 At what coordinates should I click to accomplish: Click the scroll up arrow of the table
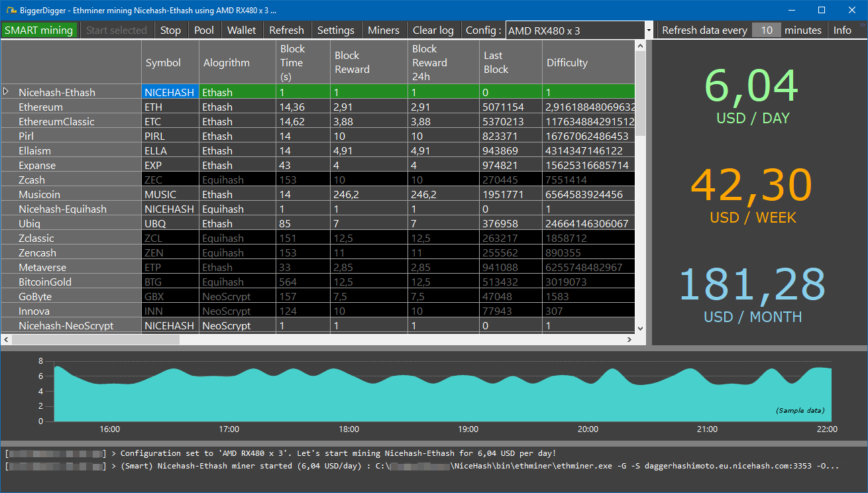point(640,45)
